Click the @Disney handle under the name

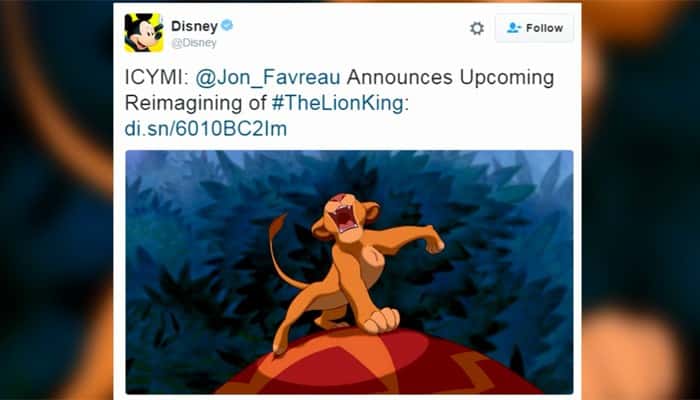194,43
